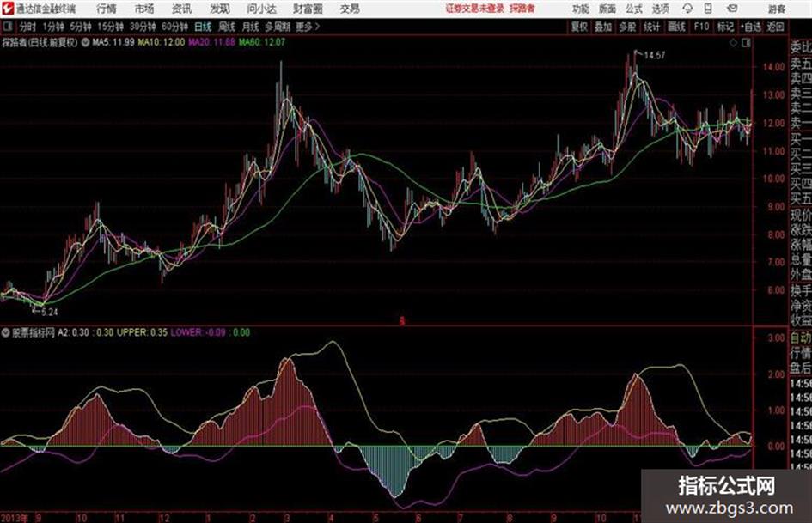812x523 pixels.
Task: Click the red 探路者 stock name
Action: pyautogui.click(x=522, y=9)
